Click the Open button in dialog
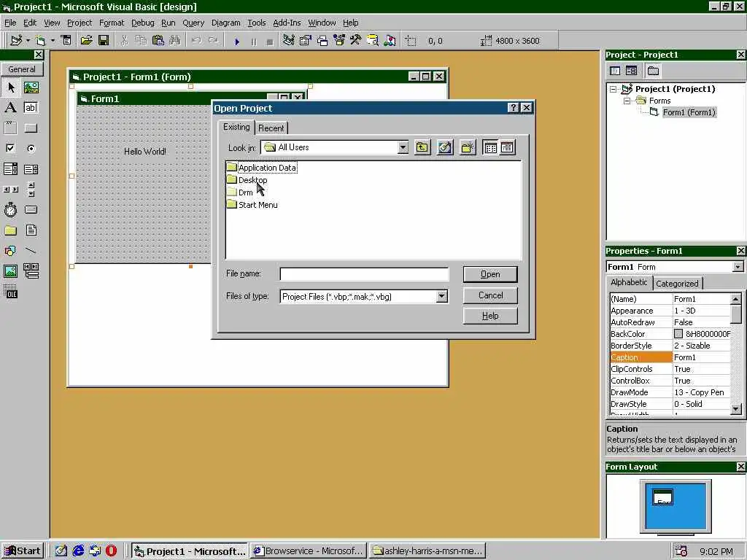 click(490, 274)
